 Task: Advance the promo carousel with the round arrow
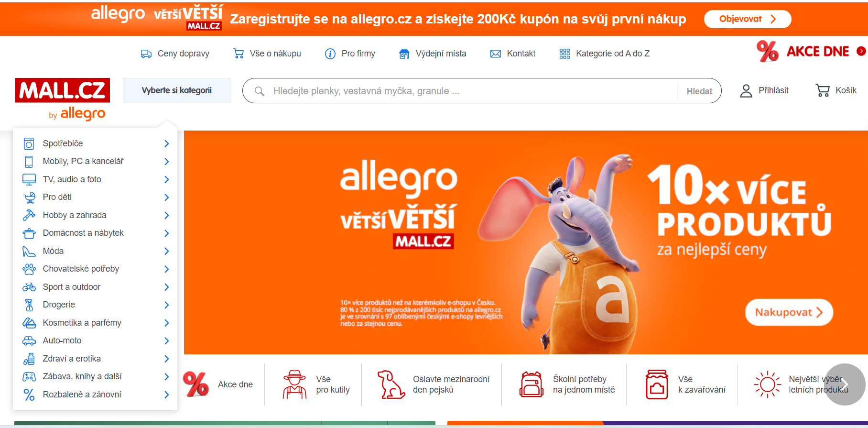(x=845, y=384)
